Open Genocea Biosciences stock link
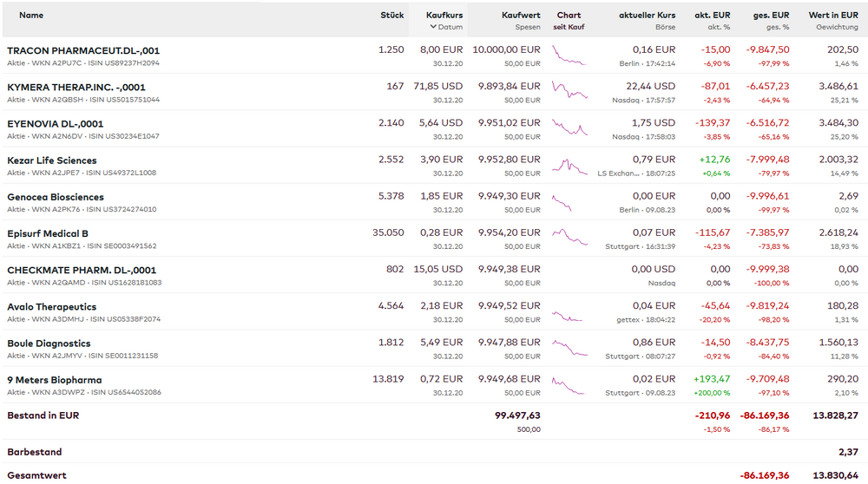 56,197
